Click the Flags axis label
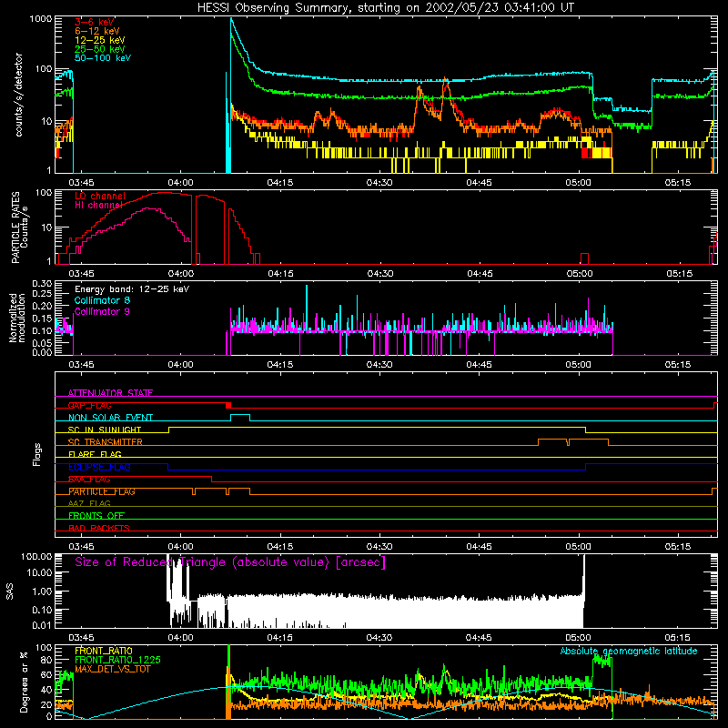 37,454
